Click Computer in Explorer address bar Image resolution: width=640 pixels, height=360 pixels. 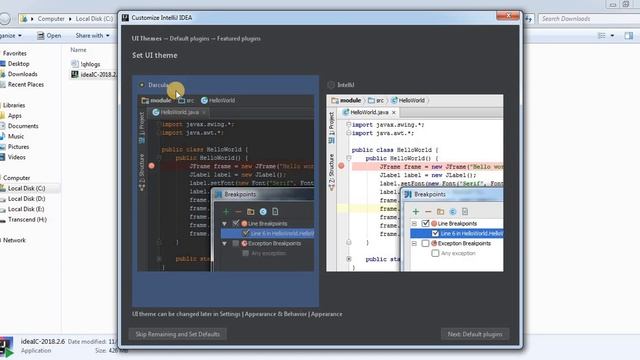[x=51, y=19]
